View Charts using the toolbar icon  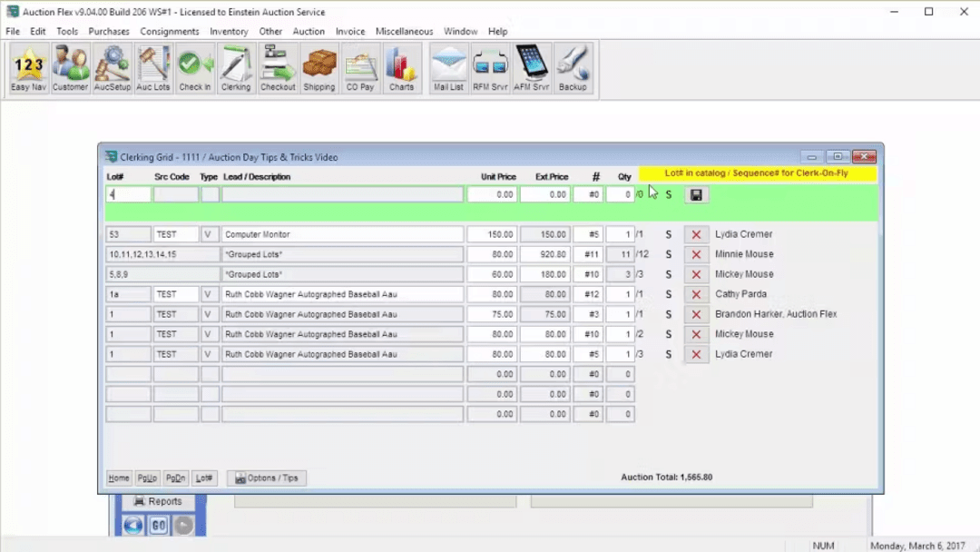click(x=401, y=68)
